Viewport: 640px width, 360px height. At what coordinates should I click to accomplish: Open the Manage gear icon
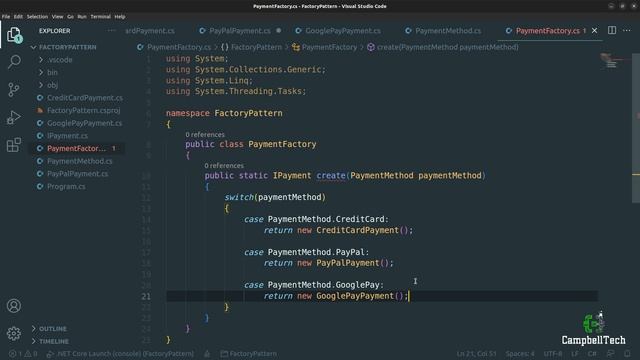[14, 333]
